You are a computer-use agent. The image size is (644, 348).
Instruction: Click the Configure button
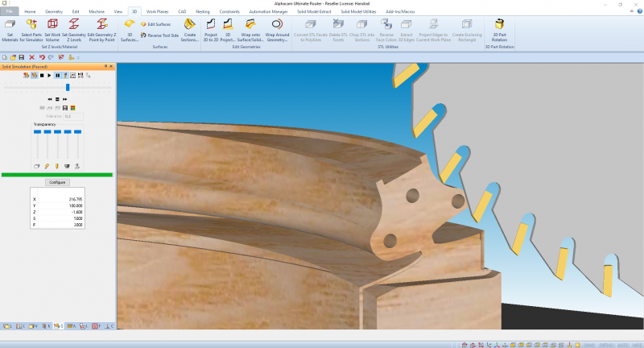(57, 183)
